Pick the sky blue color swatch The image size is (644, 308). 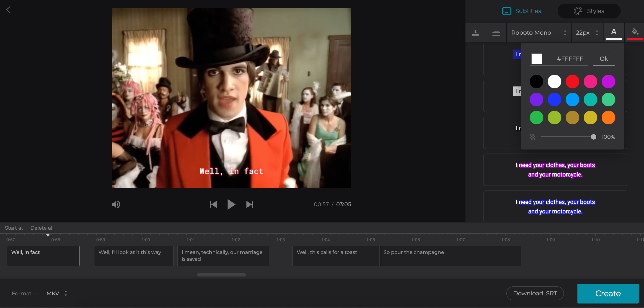(572, 100)
